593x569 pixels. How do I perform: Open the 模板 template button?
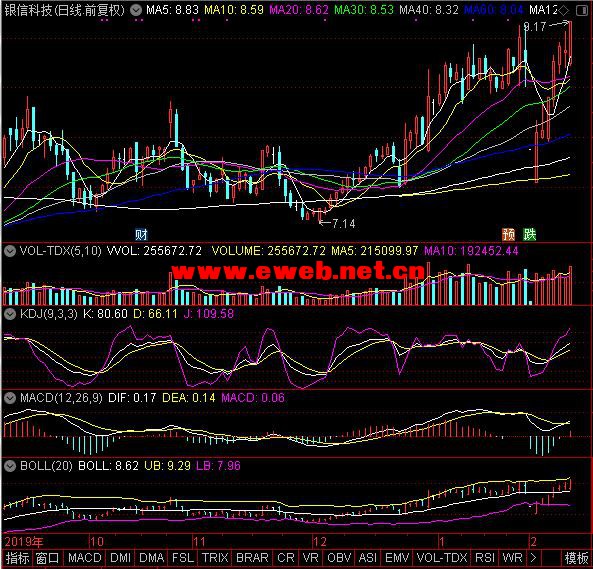[576, 558]
